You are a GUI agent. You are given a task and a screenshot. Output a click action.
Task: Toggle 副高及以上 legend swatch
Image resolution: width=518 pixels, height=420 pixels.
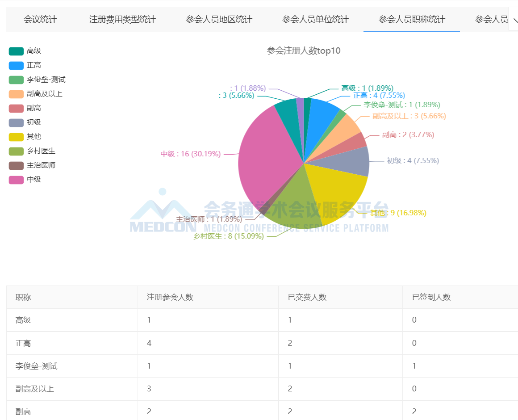tap(16, 94)
